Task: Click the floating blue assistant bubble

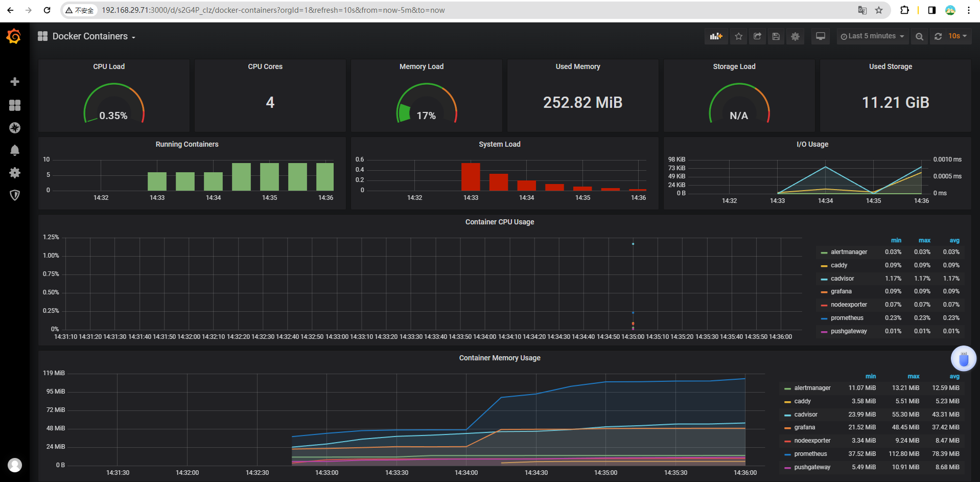Action: pyautogui.click(x=964, y=359)
